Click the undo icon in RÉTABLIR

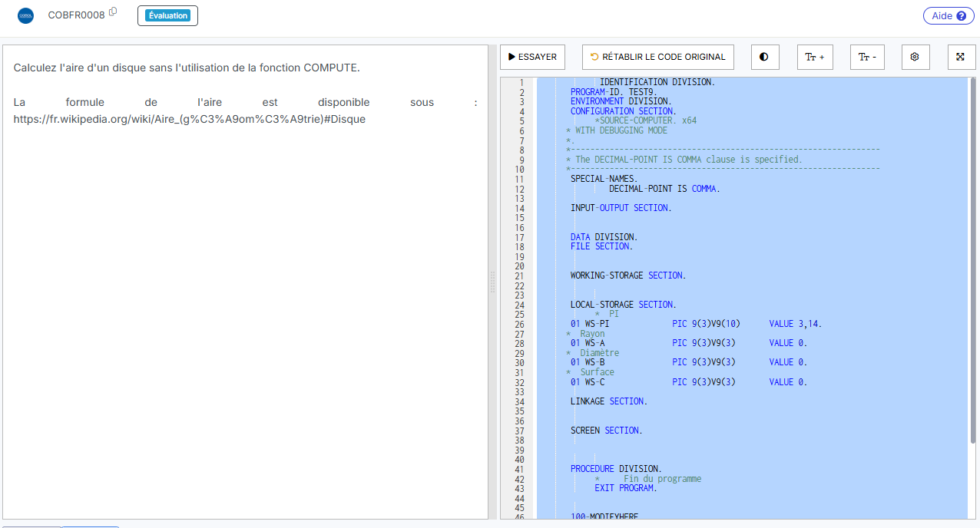click(593, 56)
